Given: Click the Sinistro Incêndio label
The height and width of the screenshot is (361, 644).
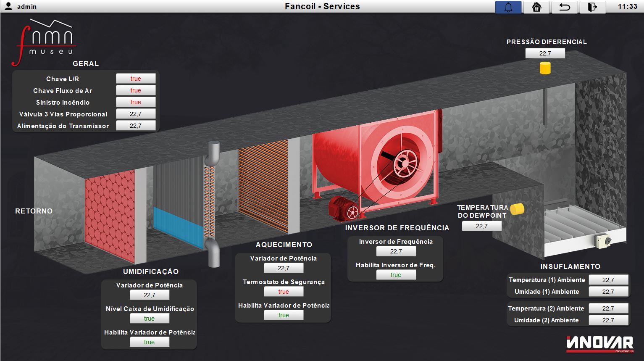Looking at the screenshot, I should click(63, 102).
